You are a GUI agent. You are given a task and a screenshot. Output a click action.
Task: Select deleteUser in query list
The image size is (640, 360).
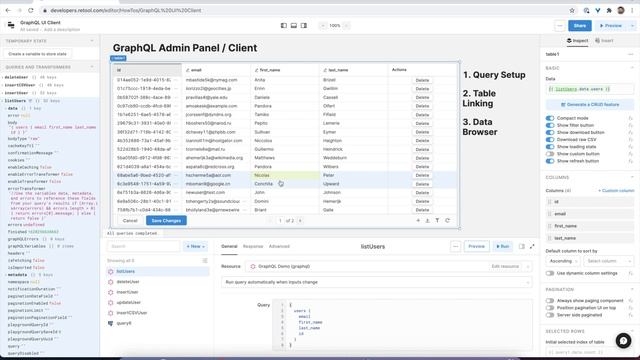pos(128,282)
